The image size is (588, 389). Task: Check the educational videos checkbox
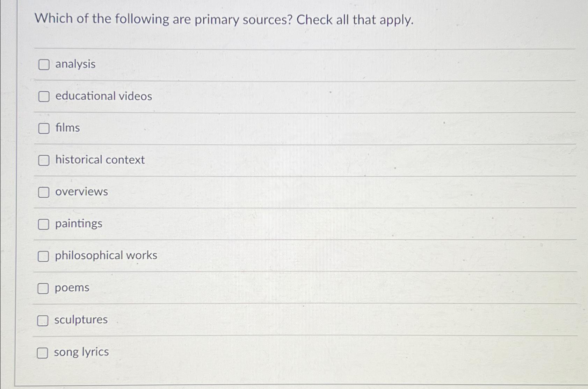[44, 97]
